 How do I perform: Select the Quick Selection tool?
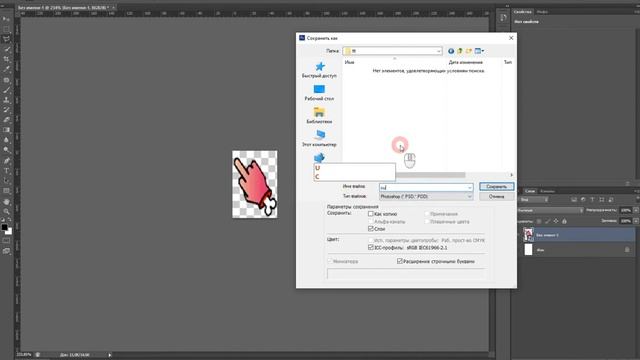pyautogui.click(x=6, y=49)
